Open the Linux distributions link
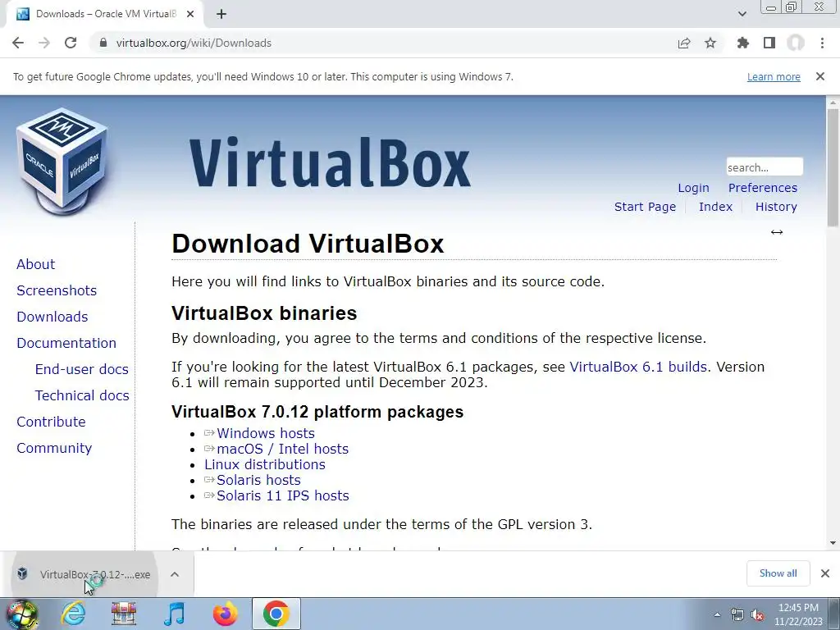Image resolution: width=840 pixels, height=630 pixels. click(x=265, y=464)
